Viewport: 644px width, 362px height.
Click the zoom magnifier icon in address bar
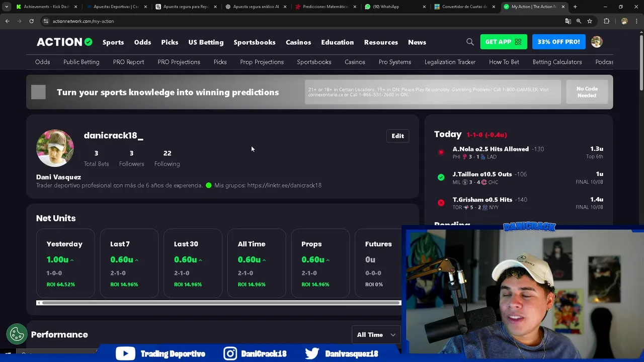click(x=579, y=21)
